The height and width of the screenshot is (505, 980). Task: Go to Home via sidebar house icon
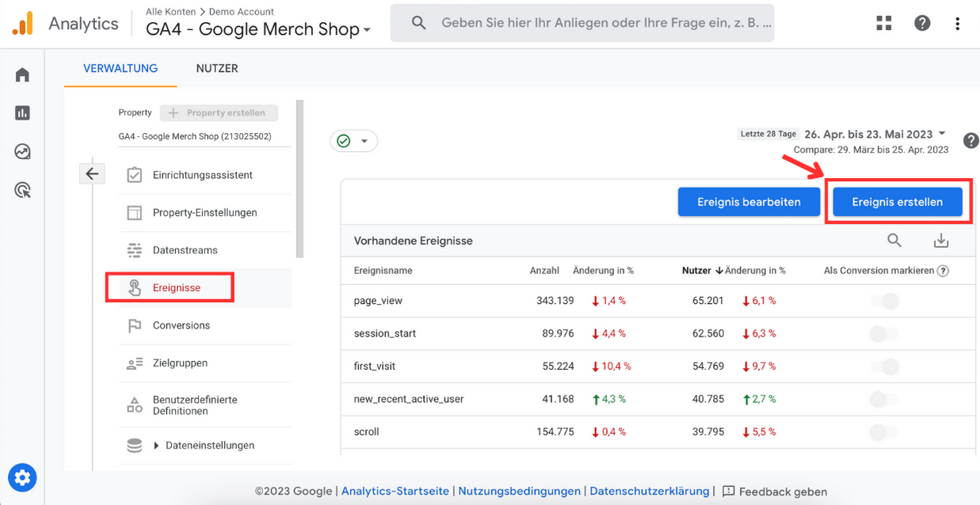(22, 74)
